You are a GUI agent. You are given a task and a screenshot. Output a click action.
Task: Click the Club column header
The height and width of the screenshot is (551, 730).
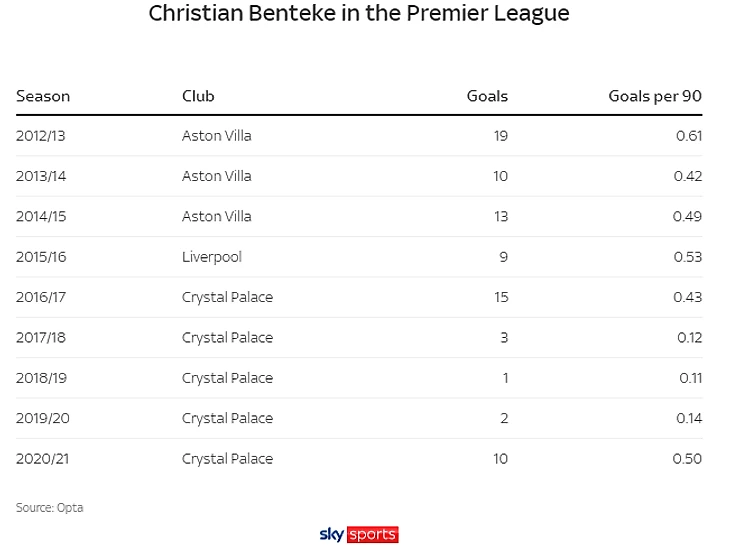pos(198,96)
